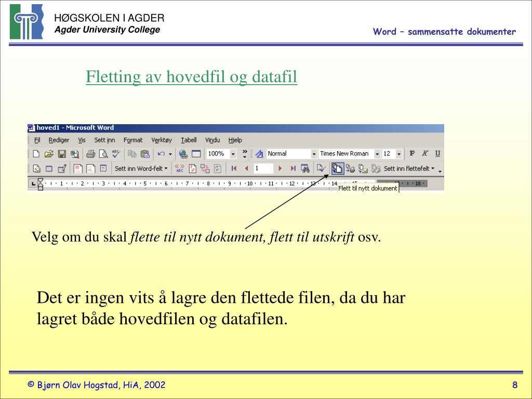The height and width of the screenshot is (399, 532).
Task: Open the Rediger menu
Action: [59, 140]
